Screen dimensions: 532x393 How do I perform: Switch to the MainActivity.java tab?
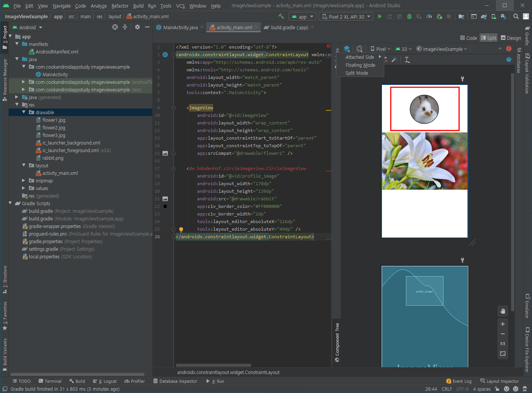point(180,27)
